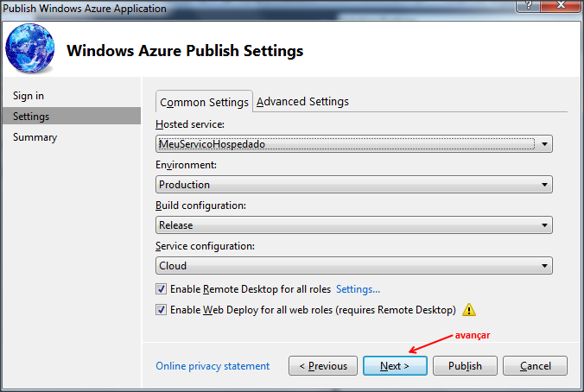Click the yellow warning icon beside Web Deploy

pos(469,310)
